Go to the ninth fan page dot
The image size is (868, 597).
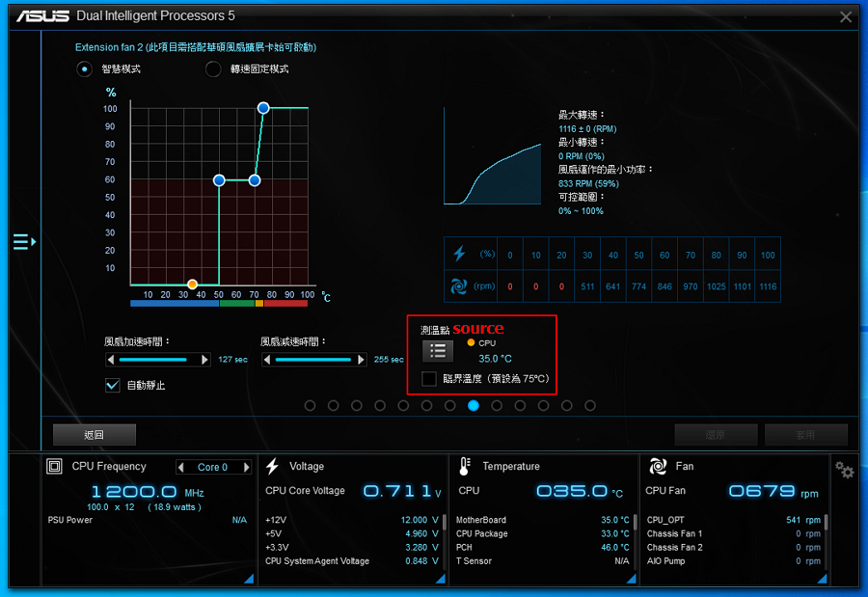pyautogui.click(x=497, y=406)
